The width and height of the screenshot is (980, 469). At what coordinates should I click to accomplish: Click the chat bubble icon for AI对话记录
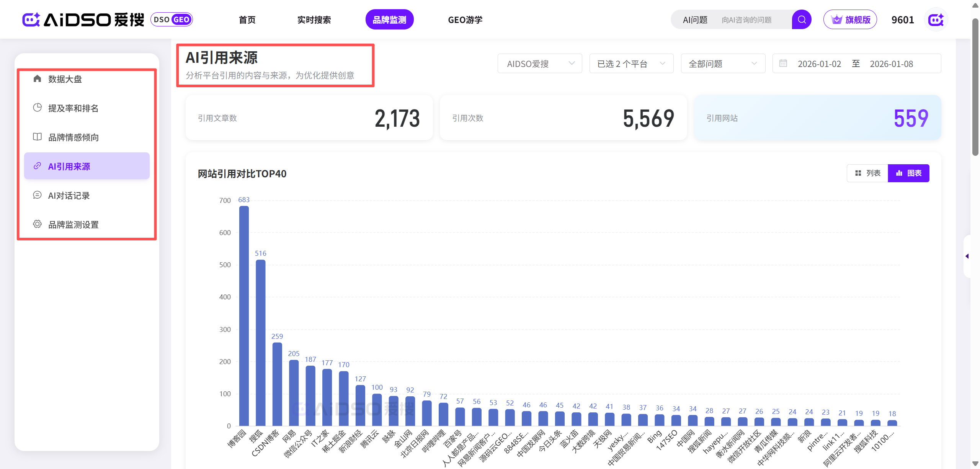(x=37, y=195)
